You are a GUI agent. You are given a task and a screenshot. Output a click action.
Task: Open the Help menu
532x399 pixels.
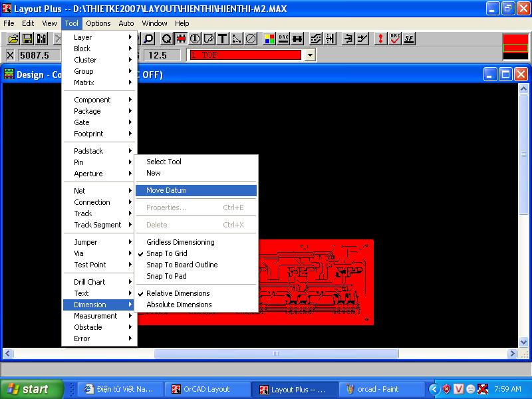pyautogui.click(x=182, y=23)
